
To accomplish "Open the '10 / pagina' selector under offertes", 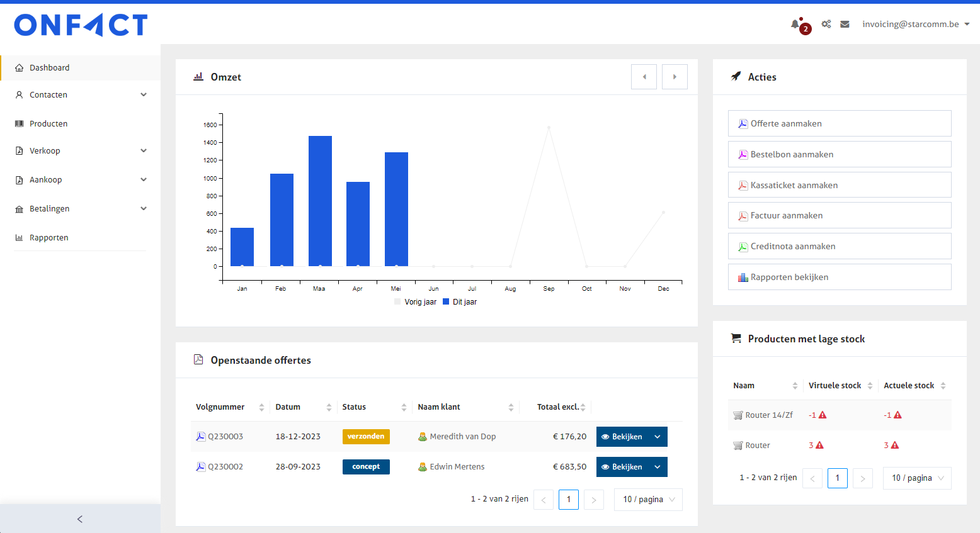I will coord(648,500).
